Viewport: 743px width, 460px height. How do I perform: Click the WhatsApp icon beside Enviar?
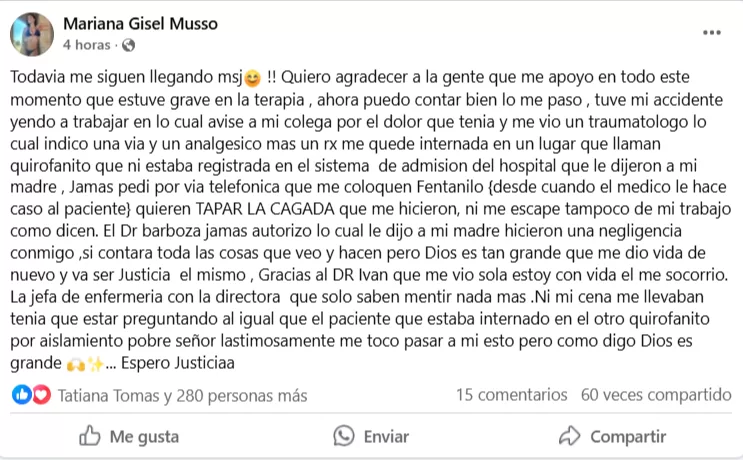pyautogui.click(x=345, y=436)
